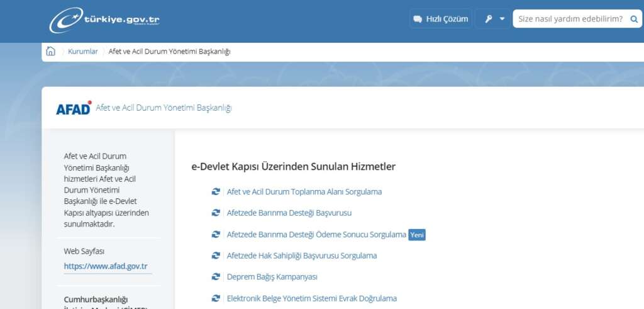
Task: Open the Hızlı Çözüm button
Action: coord(441,19)
